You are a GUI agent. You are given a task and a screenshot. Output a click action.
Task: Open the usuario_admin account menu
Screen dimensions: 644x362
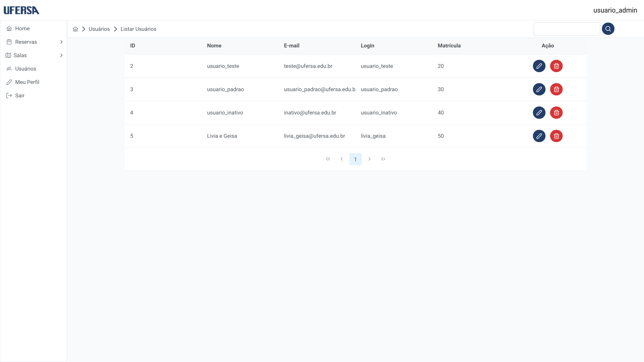(x=615, y=10)
